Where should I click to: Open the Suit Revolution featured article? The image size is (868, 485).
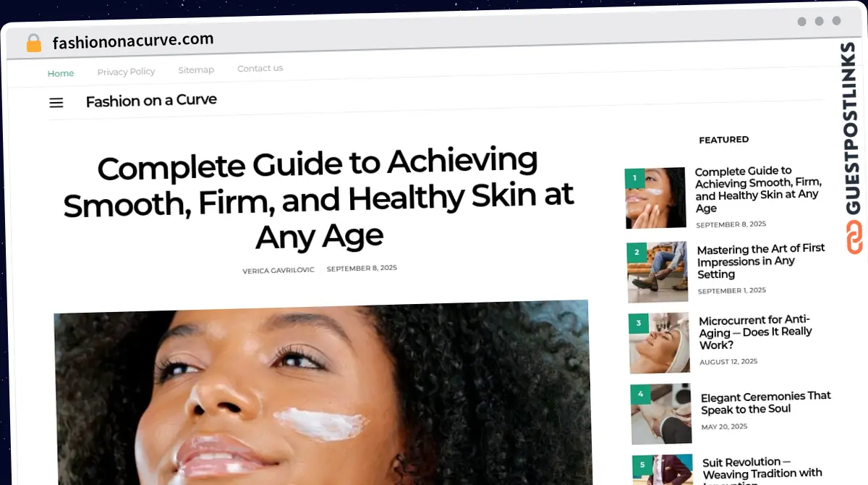[762, 470]
